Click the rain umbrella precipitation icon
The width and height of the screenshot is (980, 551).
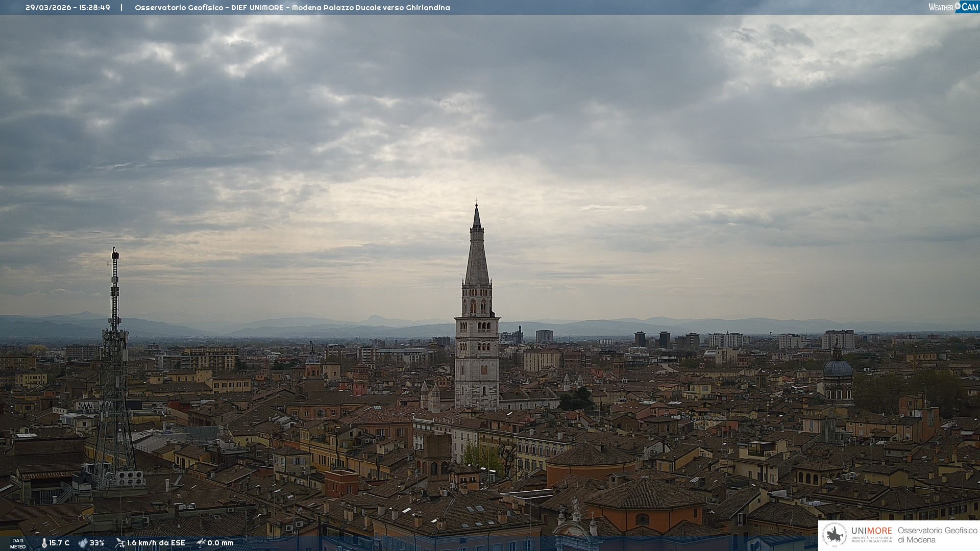coord(201,543)
